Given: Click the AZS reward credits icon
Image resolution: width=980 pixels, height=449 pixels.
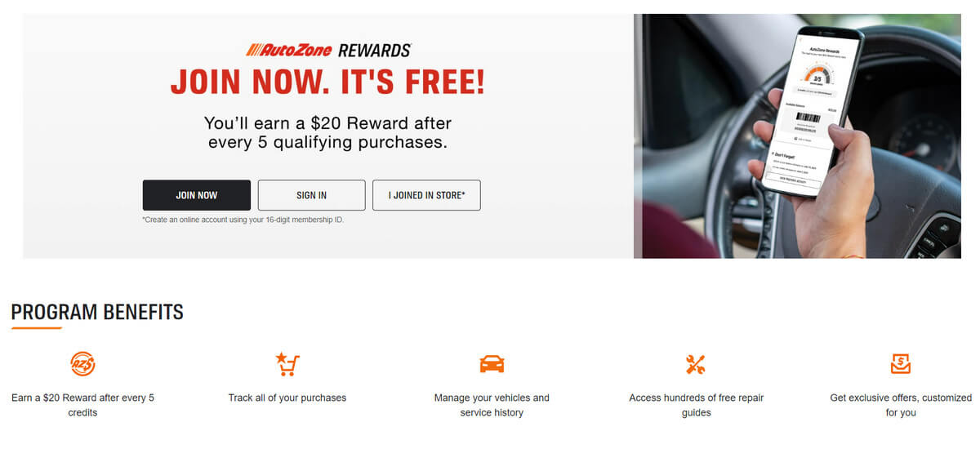Looking at the screenshot, I should 82,363.
